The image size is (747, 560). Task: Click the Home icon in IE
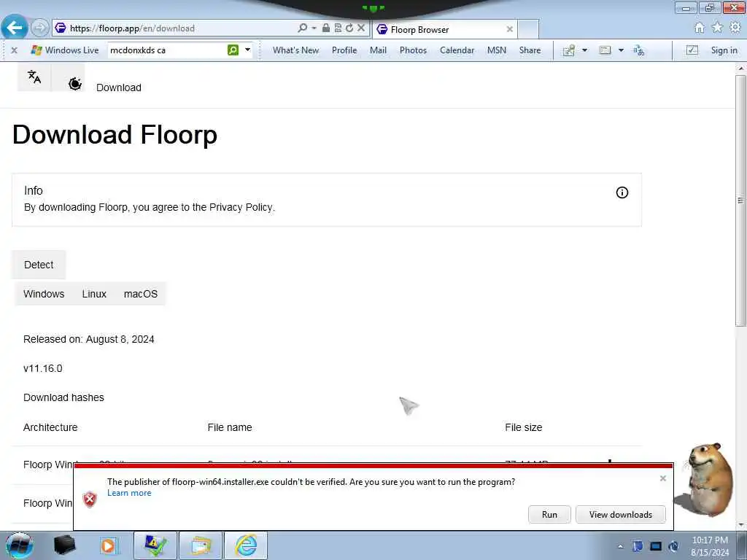coord(700,28)
